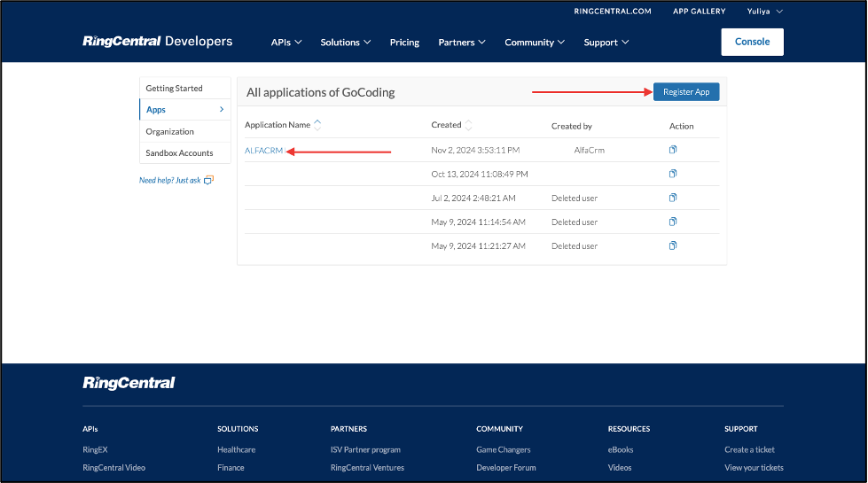The image size is (868, 483).
Task: Open the APP GALLERY link
Action: pyautogui.click(x=699, y=12)
